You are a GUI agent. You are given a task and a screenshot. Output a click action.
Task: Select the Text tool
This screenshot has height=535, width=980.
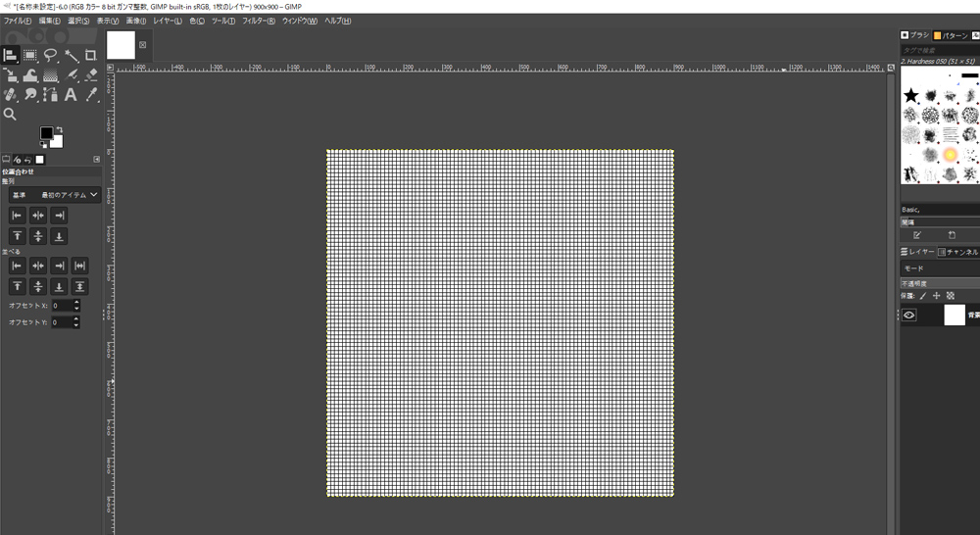[x=71, y=95]
